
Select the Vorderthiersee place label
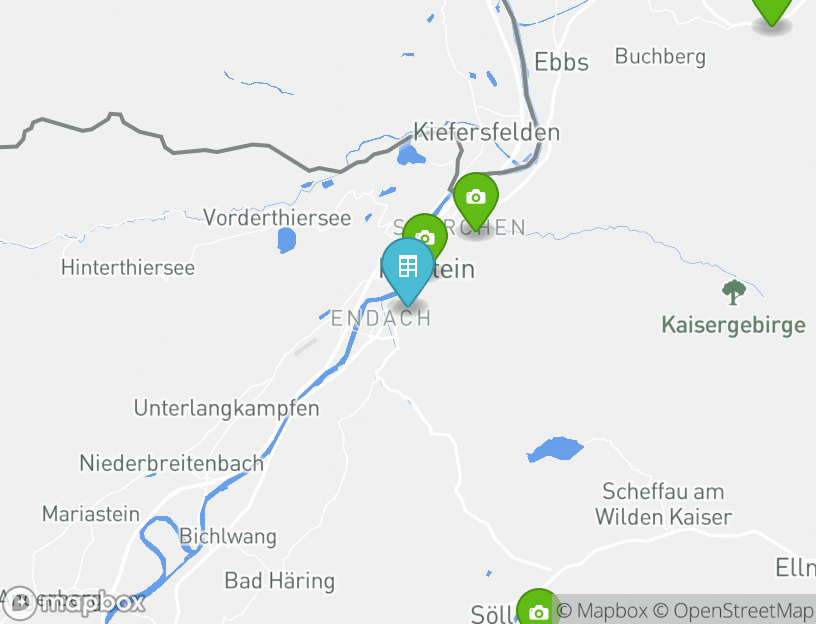(x=277, y=218)
